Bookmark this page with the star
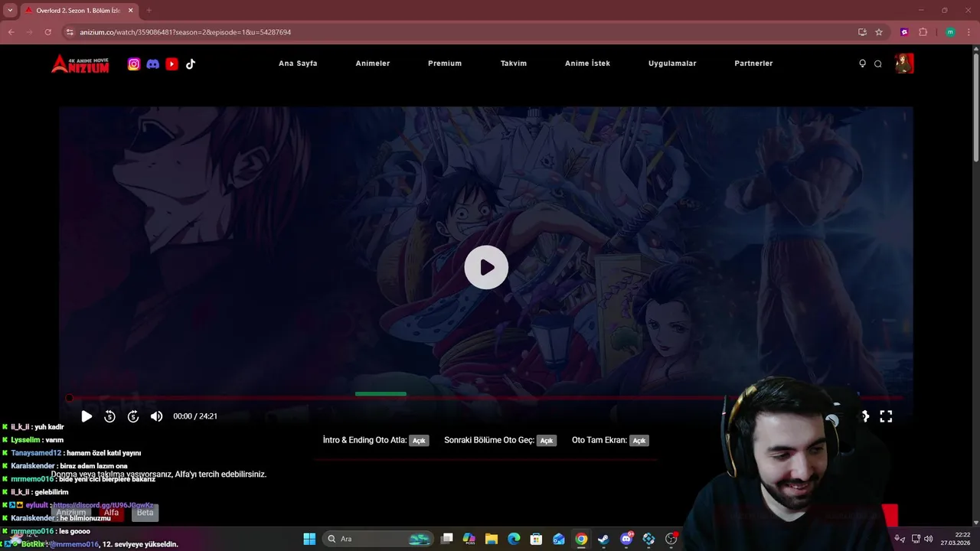 coord(879,32)
